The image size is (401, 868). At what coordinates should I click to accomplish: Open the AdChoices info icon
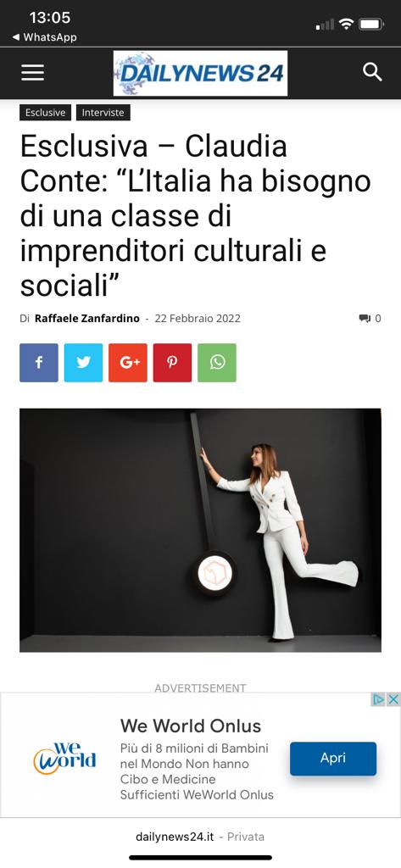379,699
